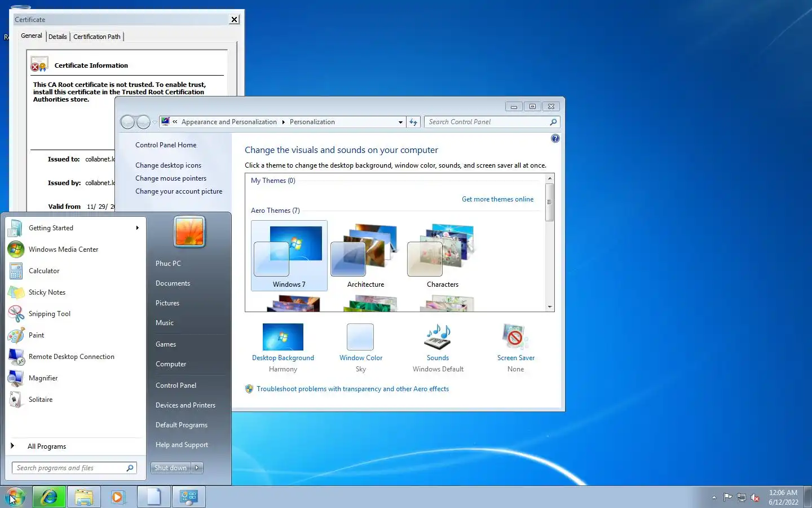Viewport: 812px width, 508px height.
Task: Open Windows Media Player on taskbar
Action: point(118,497)
